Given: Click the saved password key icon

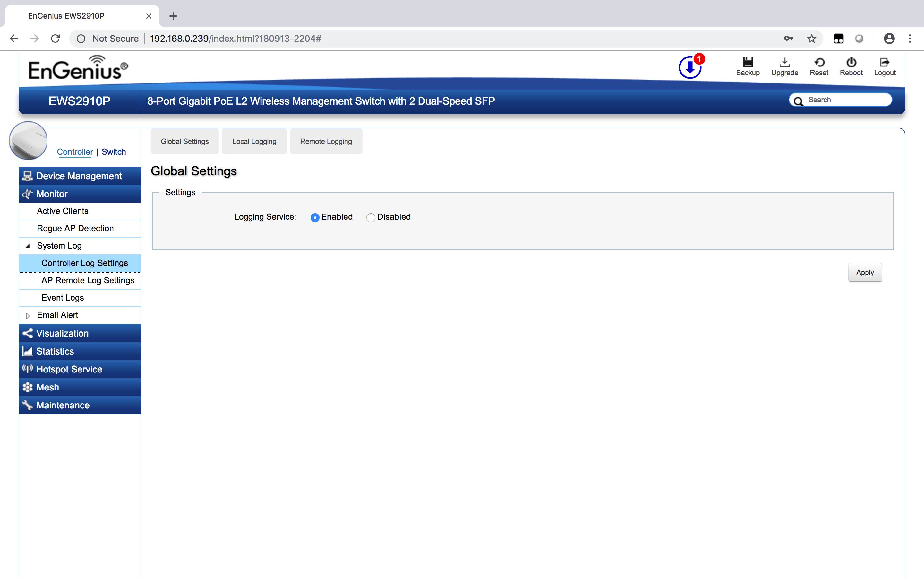Looking at the screenshot, I should coord(789,39).
